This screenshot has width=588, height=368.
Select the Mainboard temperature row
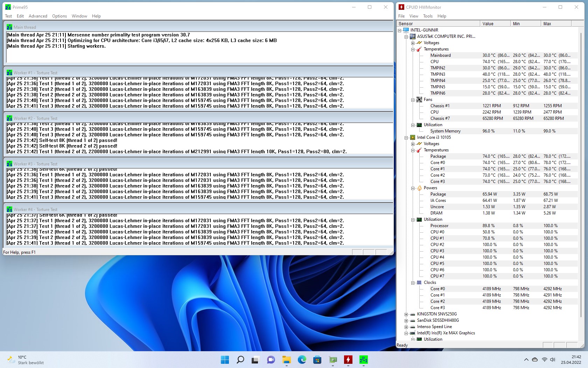coord(503,55)
